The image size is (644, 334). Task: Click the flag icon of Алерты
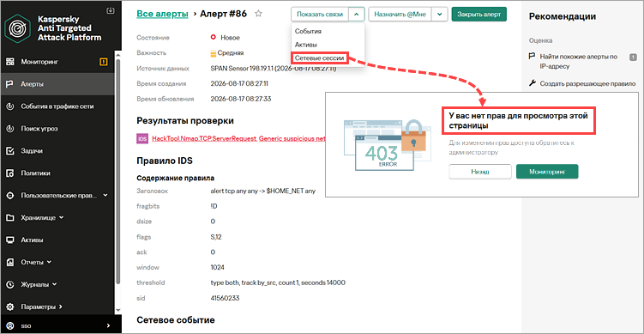point(10,84)
